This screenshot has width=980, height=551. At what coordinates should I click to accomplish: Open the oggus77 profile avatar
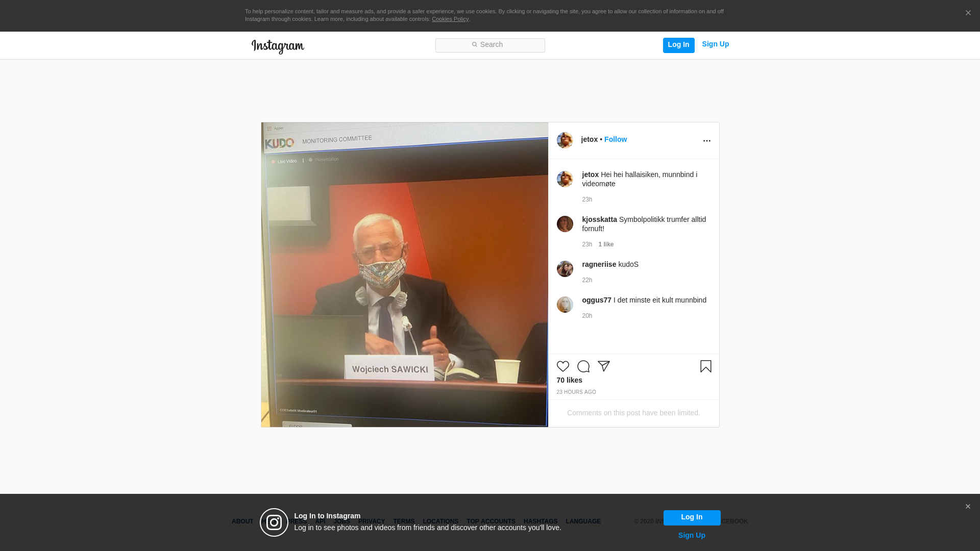tap(565, 305)
